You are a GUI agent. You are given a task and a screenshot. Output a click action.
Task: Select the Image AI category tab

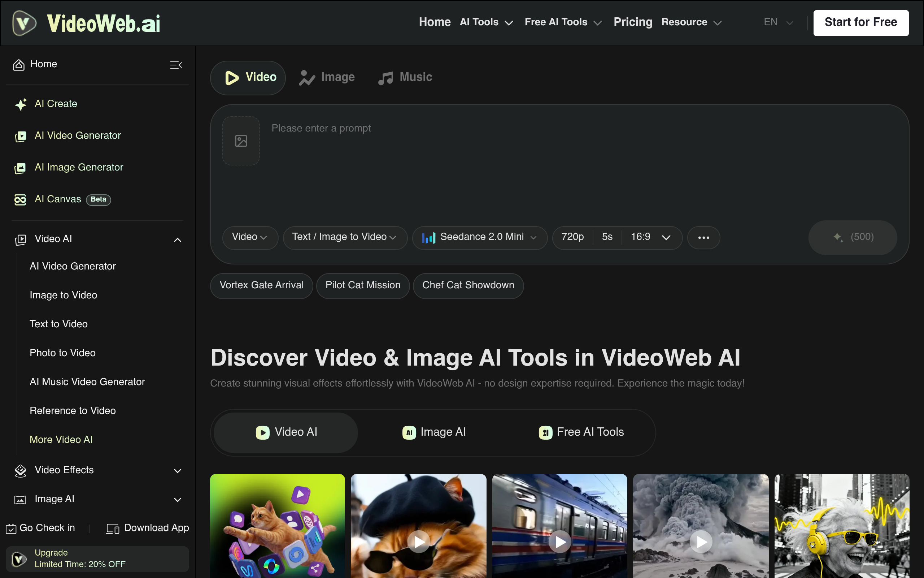tap(434, 432)
